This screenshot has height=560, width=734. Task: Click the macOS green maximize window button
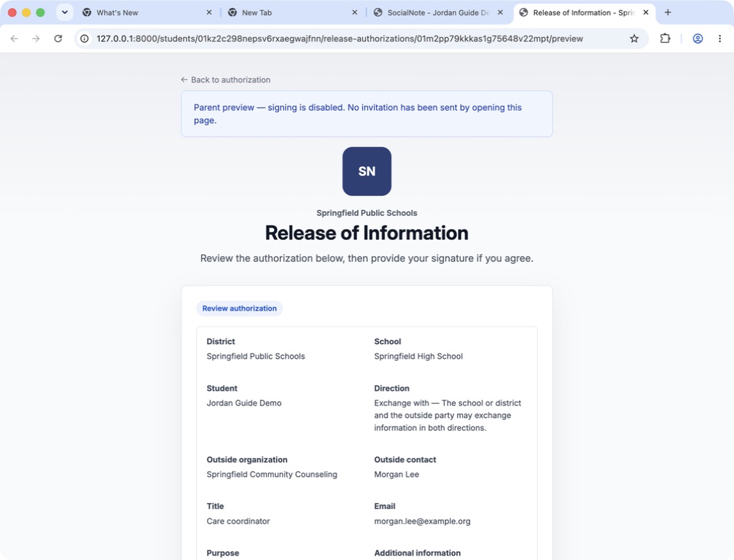[x=40, y=12]
